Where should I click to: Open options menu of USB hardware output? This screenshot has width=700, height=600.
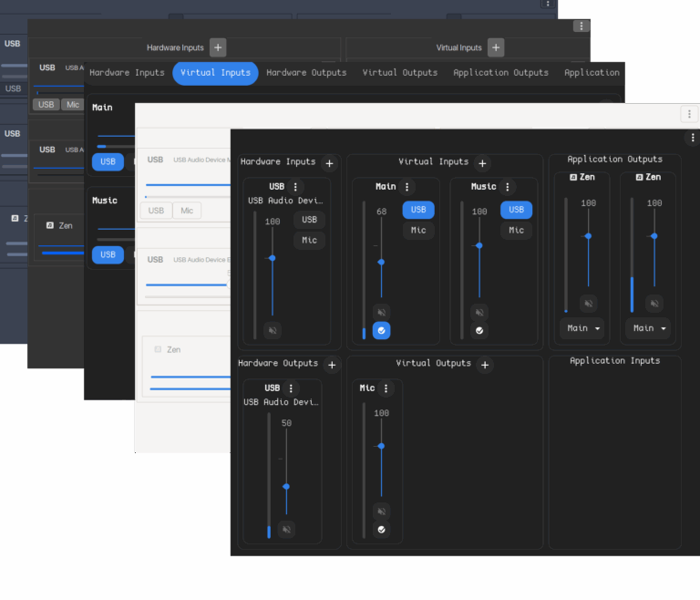coord(291,388)
